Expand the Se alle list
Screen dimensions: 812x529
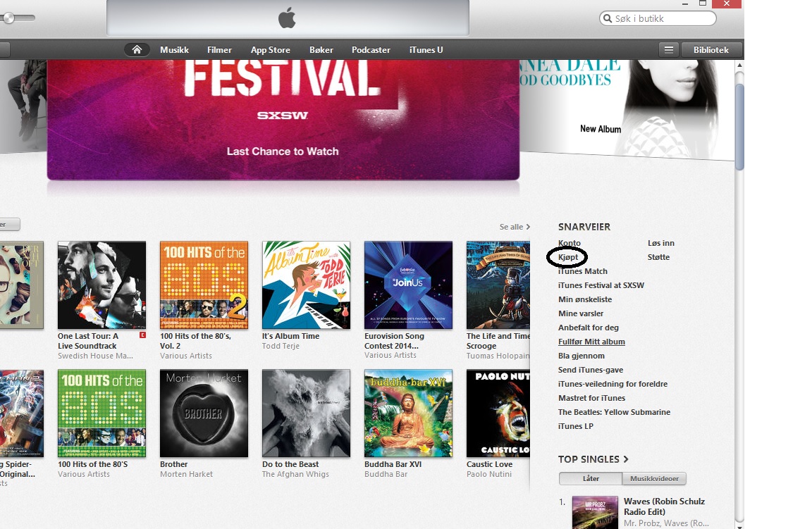(515, 227)
